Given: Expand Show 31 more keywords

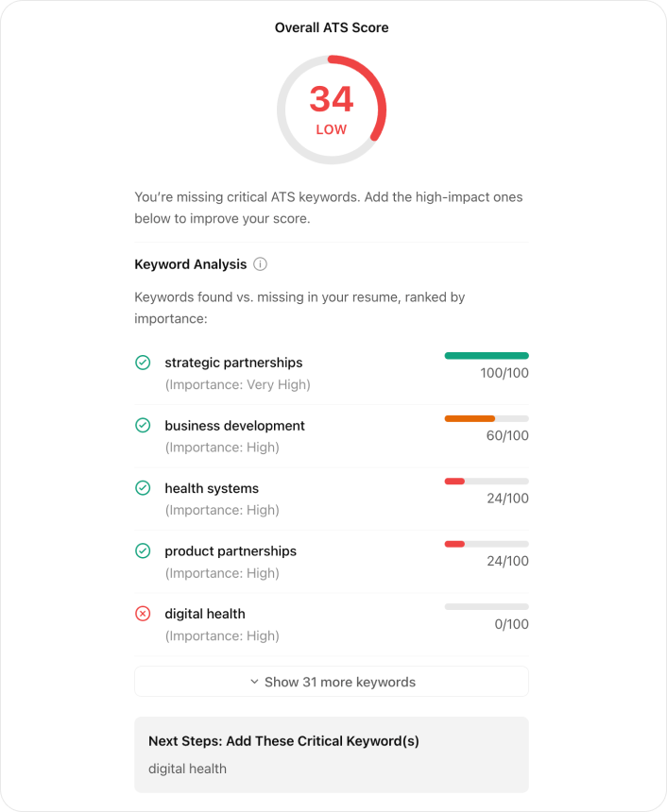Looking at the screenshot, I should click(332, 682).
